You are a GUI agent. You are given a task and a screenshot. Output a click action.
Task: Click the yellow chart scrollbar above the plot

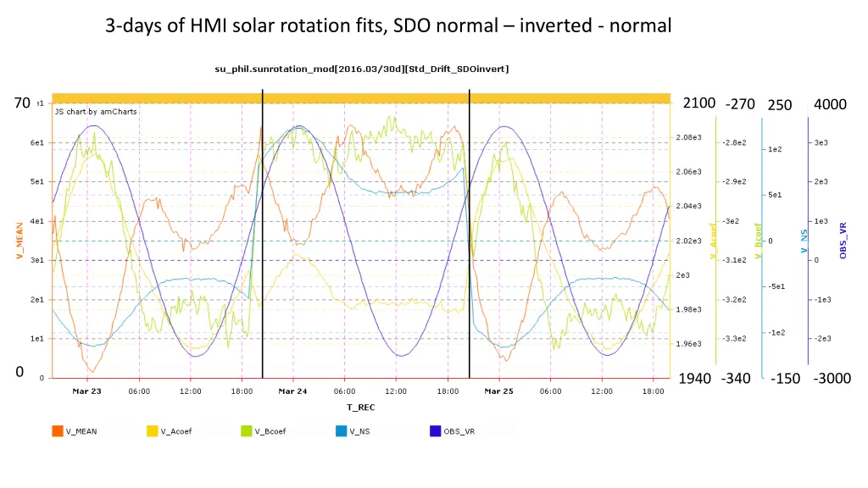pos(361,98)
